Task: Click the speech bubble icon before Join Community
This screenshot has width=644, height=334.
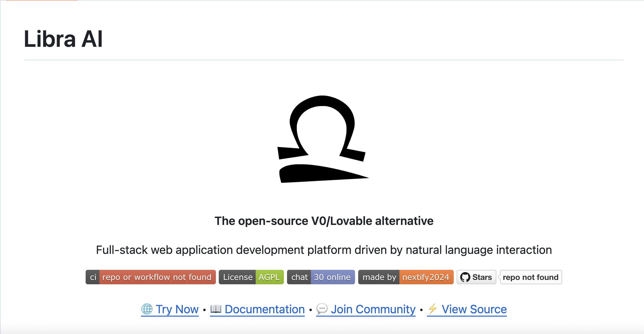Action: [x=322, y=309]
